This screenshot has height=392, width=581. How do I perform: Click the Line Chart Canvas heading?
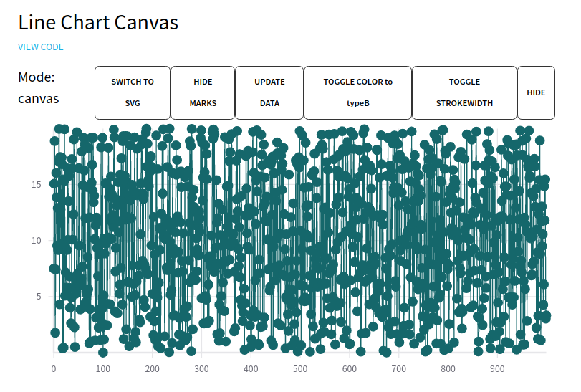click(98, 22)
